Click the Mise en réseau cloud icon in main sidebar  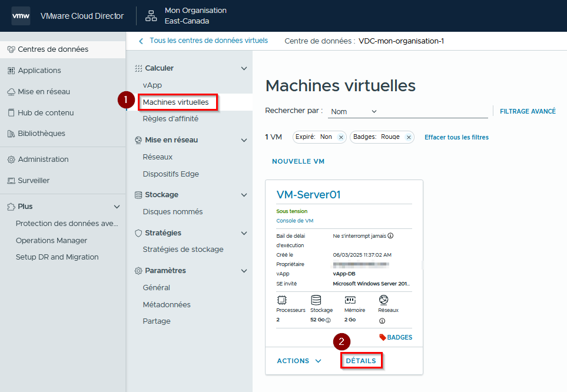click(x=11, y=92)
